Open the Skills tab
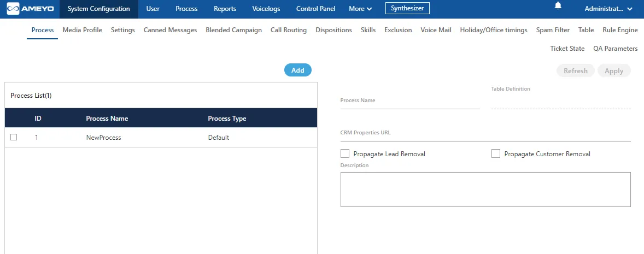Screen dimensions: 644x254 click(368, 30)
